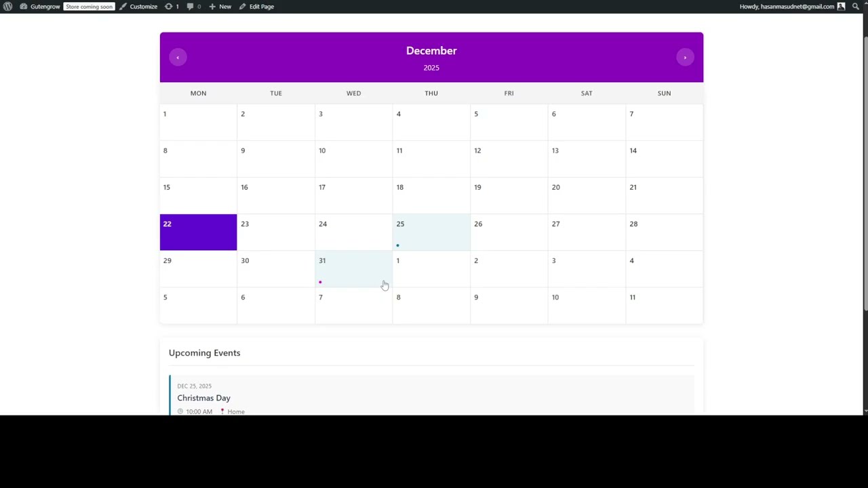Select December 1 in first row

pos(198,122)
